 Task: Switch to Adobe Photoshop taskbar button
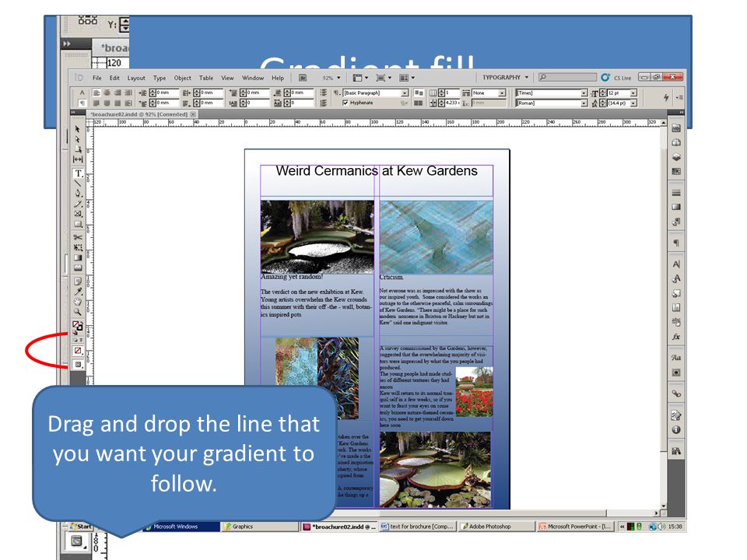click(496, 527)
